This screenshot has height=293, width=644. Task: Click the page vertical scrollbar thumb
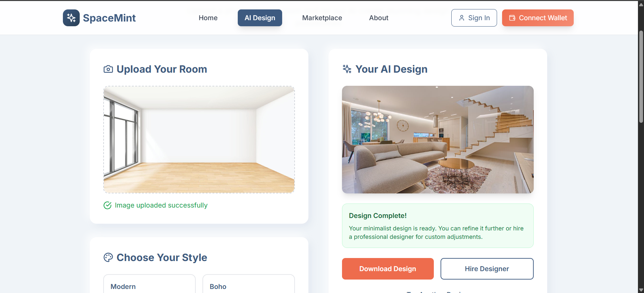(x=641, y=77)
